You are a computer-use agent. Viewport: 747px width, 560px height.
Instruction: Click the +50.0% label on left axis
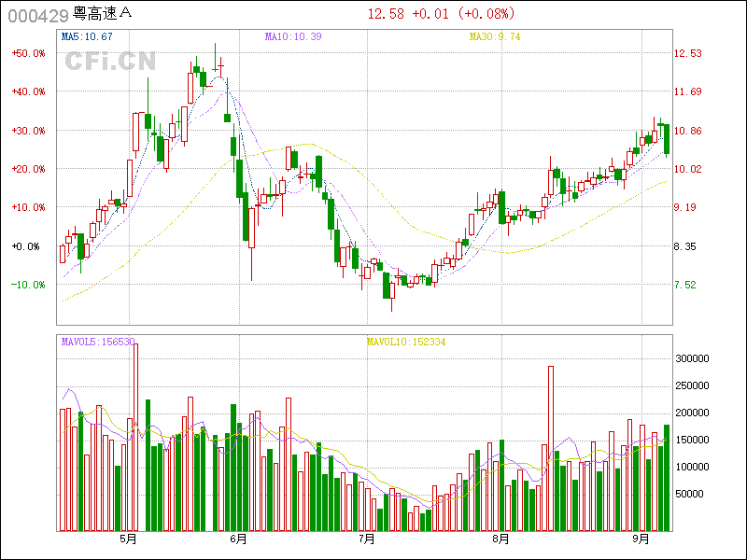(x=28, y=53)
